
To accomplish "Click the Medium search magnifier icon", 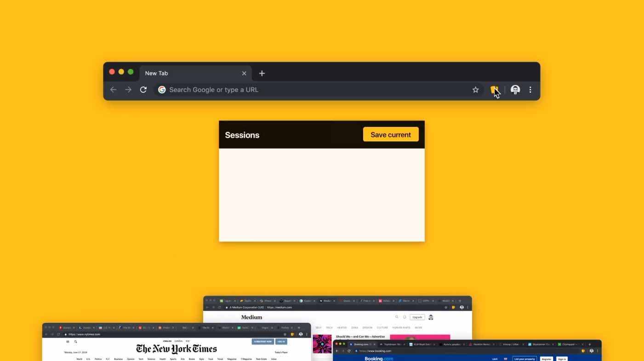I will (397, 317).
